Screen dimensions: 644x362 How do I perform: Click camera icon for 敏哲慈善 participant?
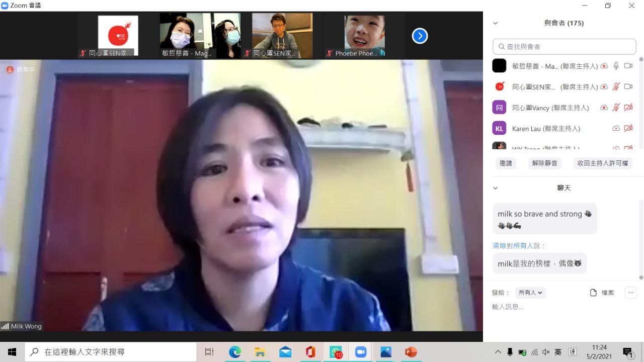tap(628, 66)
